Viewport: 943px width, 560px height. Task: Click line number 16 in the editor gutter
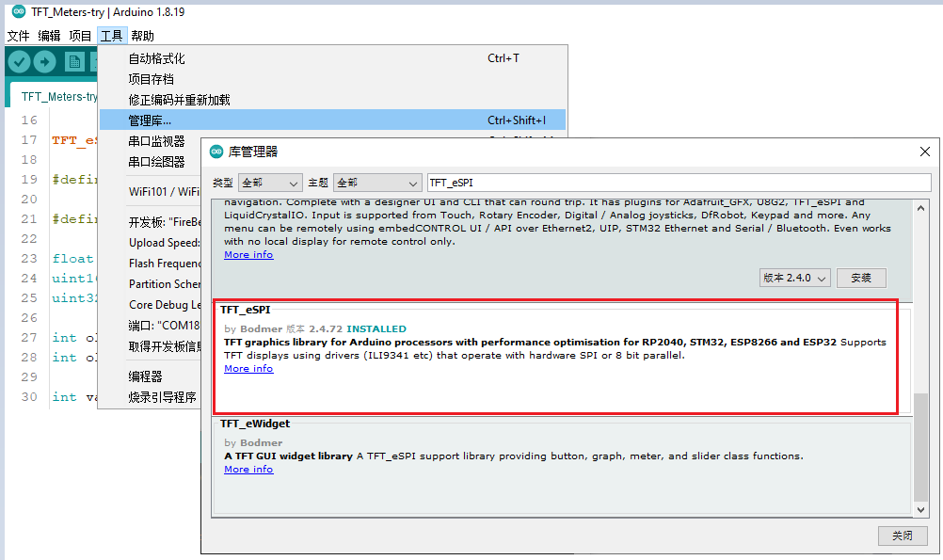pos(29,120)
